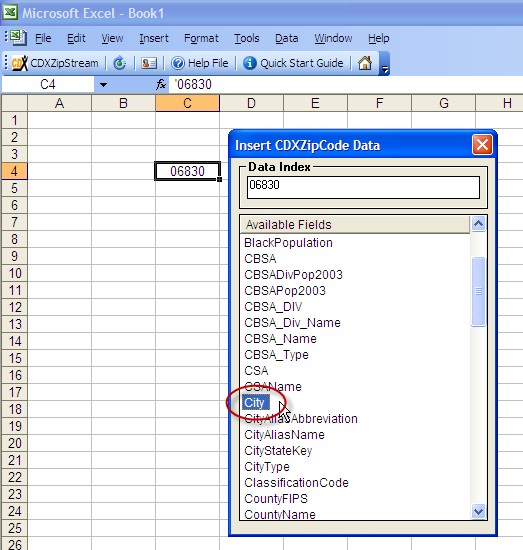The height and width of the screenshot is (550, 523).
Task: Click the fields list scroll-up arrow
Action: coord(479,223)
